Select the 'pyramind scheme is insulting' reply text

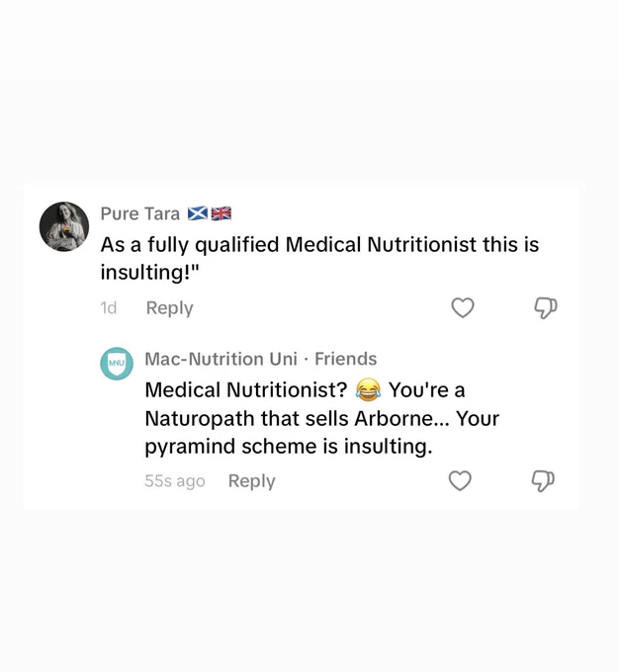289,447
